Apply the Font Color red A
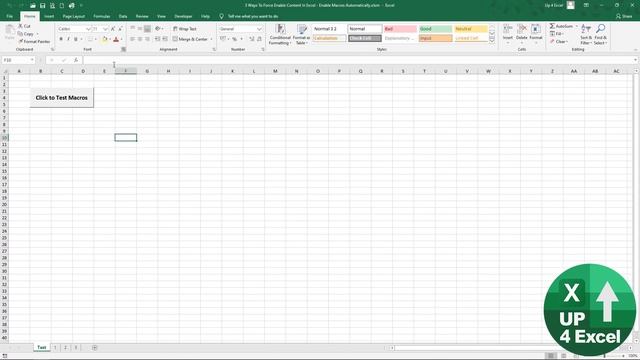Image resolution: width=640 pixels, height=360 pixels. point(116,39)
